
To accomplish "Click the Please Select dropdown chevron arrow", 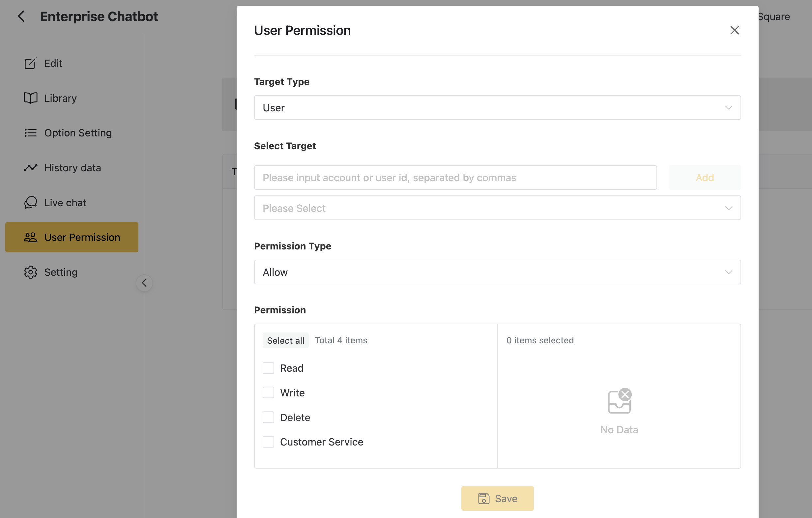I will click(729, 208).
